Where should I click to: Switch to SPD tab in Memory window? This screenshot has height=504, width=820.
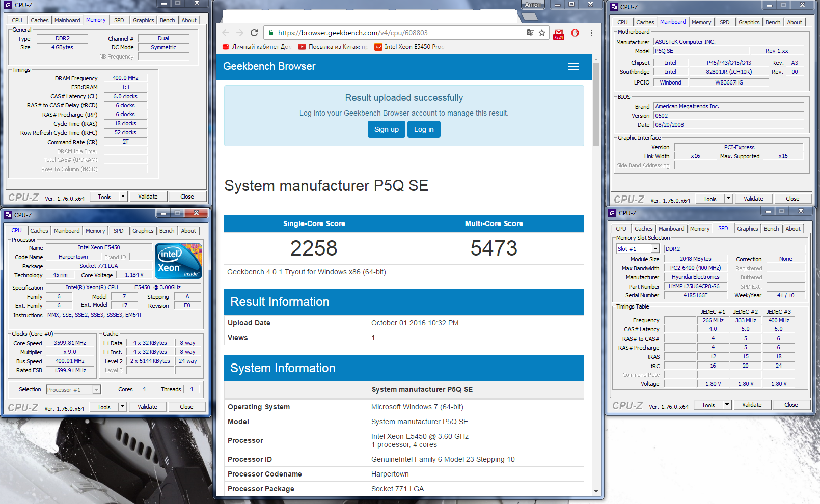119,20
